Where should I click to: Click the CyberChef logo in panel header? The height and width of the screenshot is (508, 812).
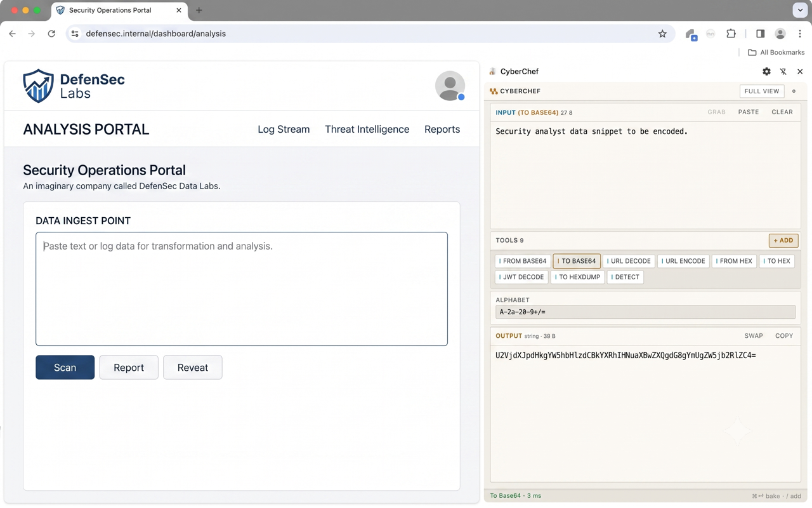494,91
